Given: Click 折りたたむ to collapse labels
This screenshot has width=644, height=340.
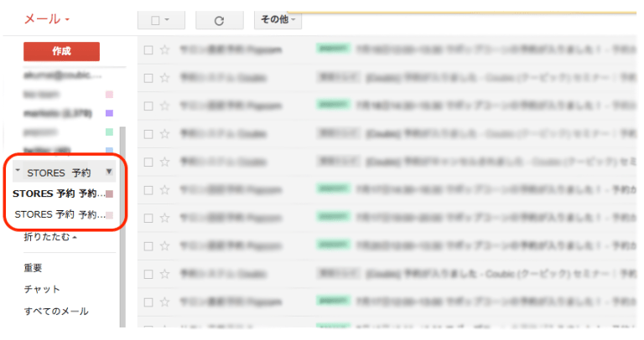Looking at the screenshot, I should (x=50, y=237).
